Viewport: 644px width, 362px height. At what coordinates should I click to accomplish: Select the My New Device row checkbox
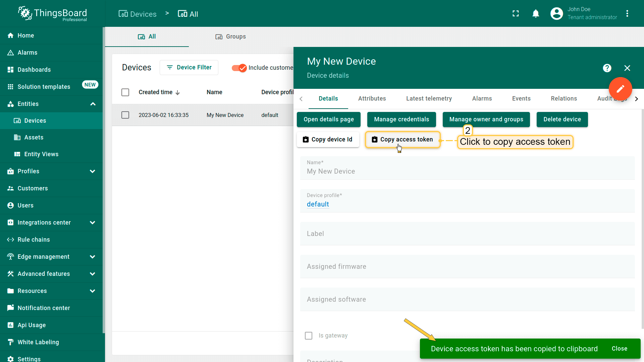(x=125, y=115)
